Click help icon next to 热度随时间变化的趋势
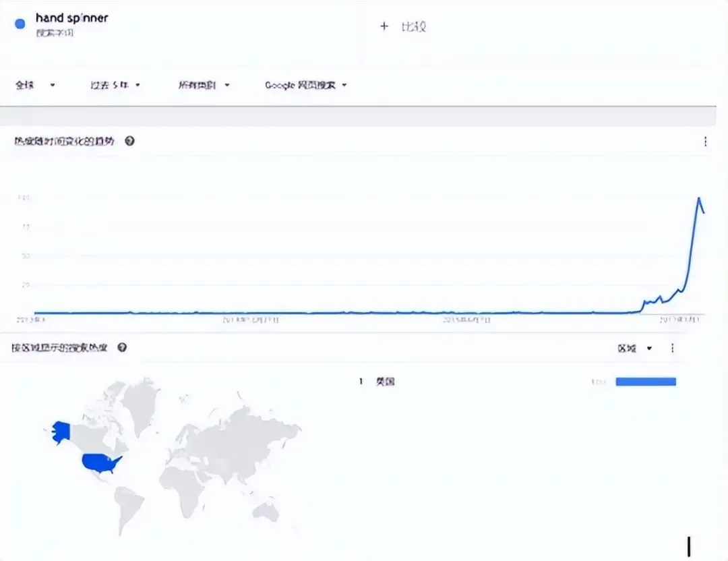The width and height of the screenshot is (728, 561). coord(129,141)
